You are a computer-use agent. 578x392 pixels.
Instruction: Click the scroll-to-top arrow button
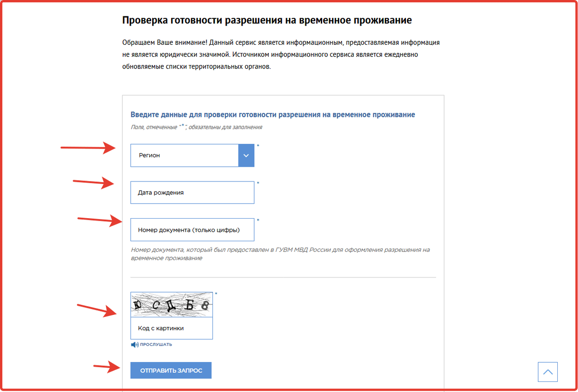(548, 372)
